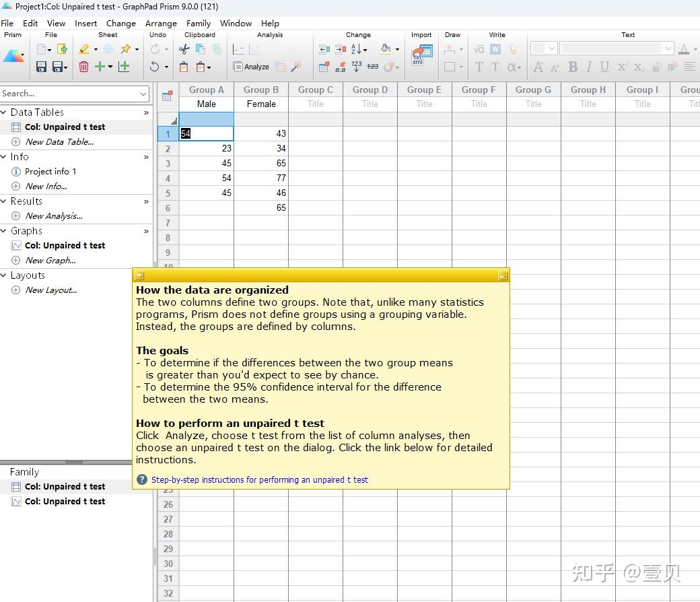The width and height of the screenshot is (700, 602).
Task: Click cell with value 77 in Female column
Action: 261,178
